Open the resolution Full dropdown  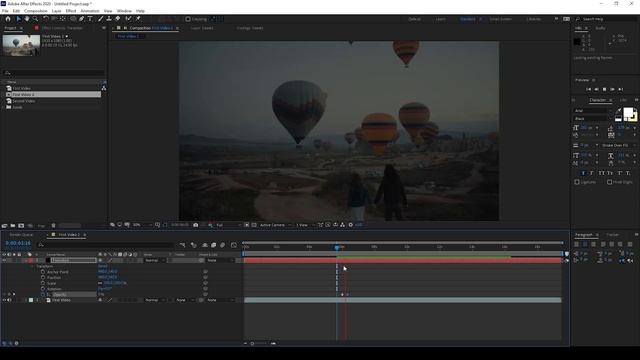pos(228,225)
